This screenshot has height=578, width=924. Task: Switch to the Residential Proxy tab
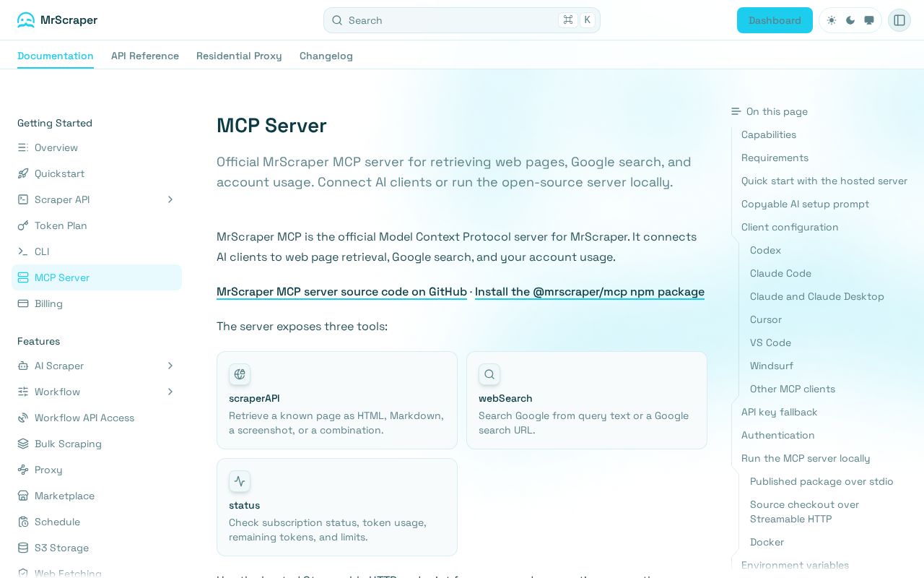click(x=239, y=56)
